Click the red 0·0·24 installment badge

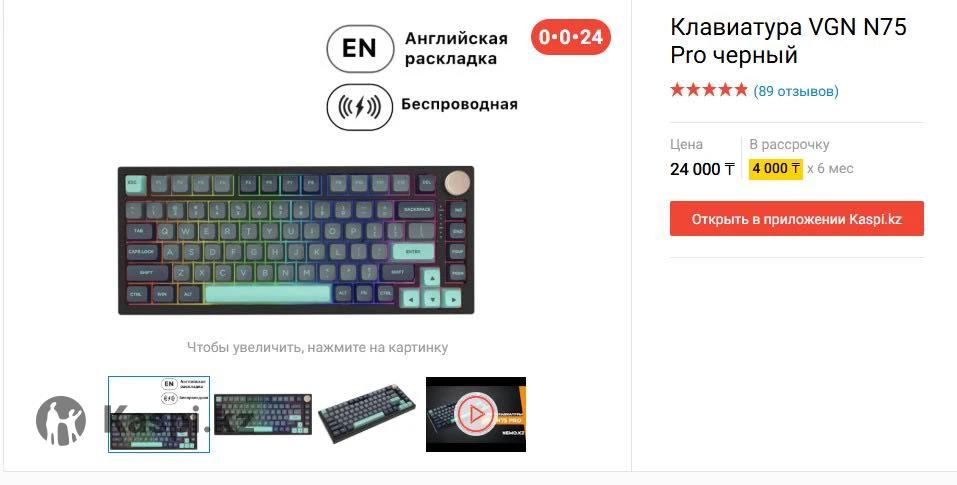[571, 37]
